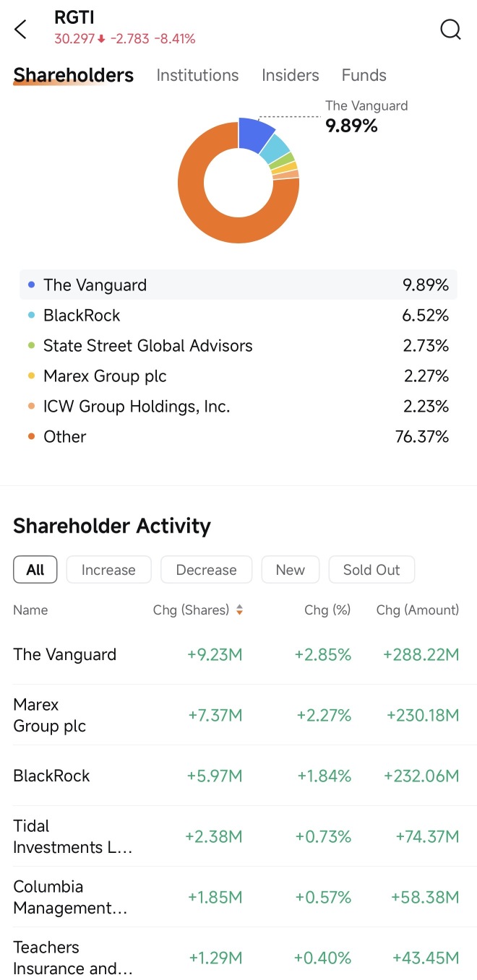The image size is (477, 980).
Task: Switch to the Institutions tab
Action: [197, 75]
